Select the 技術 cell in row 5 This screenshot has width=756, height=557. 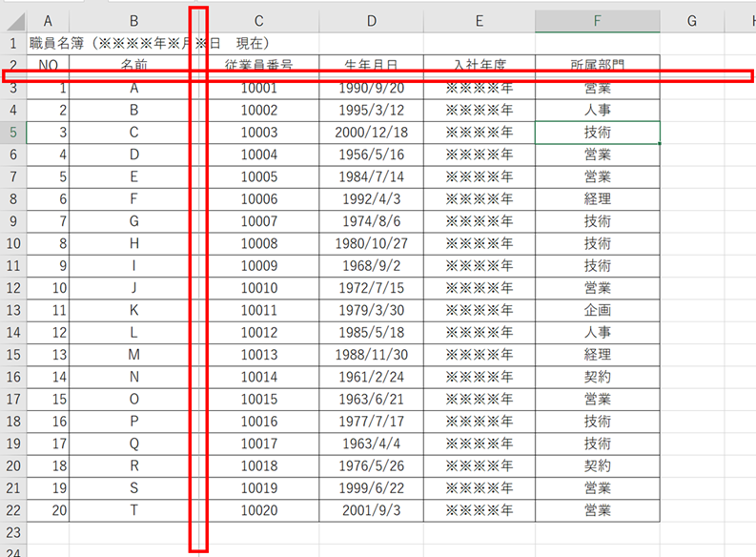pos(597,133)
